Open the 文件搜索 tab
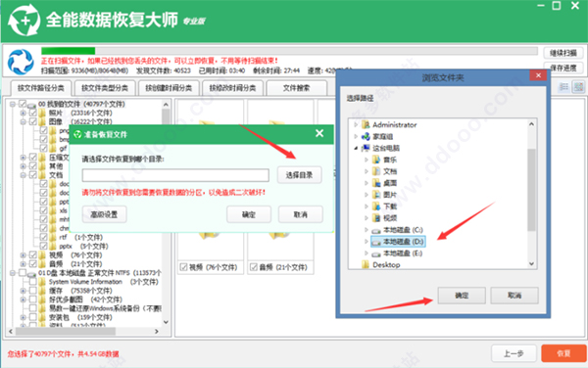Viewport: 588px width, 368px height. tap(296, 88)
